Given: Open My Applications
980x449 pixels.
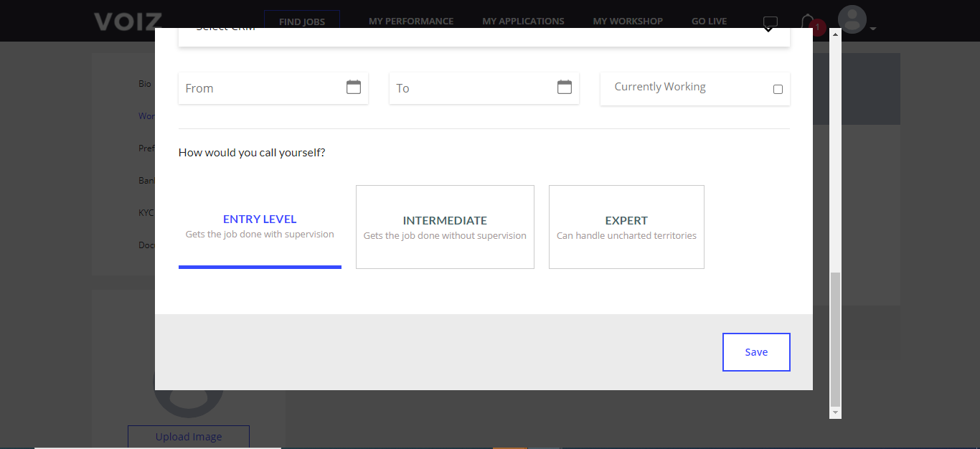Looking at the screenshot, I should click(x=523, y=22).
